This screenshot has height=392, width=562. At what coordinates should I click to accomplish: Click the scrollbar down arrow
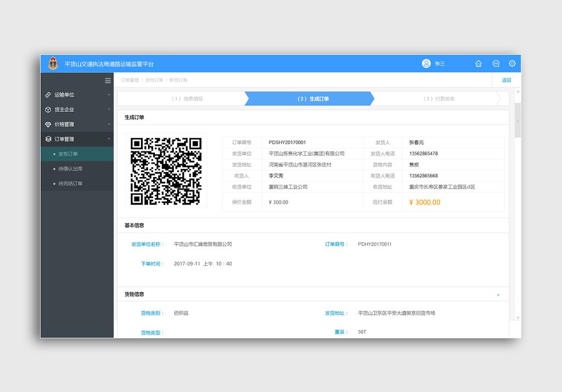point(518,317)
